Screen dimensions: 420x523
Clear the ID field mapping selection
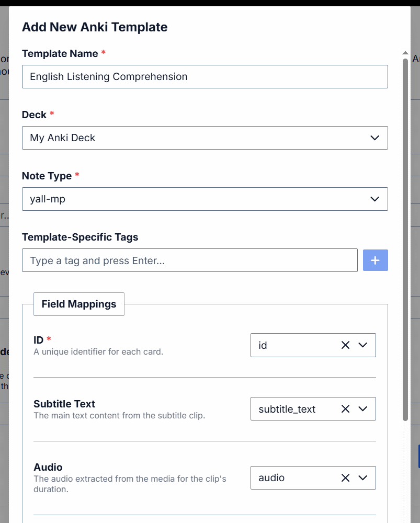click(345, 345)
